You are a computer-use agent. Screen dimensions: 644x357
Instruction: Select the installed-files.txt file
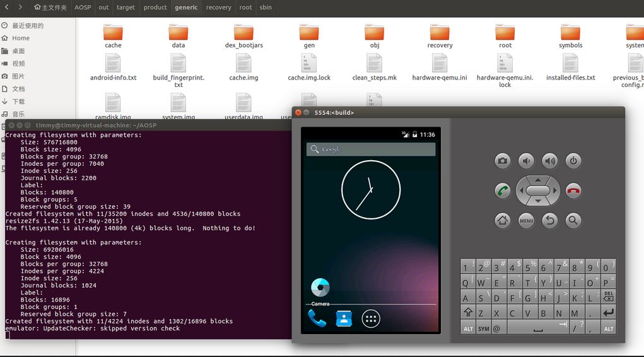pyautogui.click(x=570, y=67)
